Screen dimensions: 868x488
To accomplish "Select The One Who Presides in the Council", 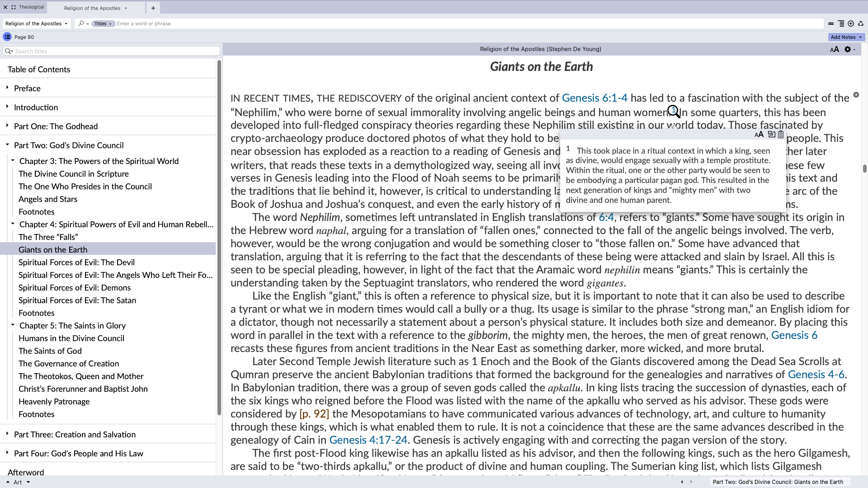I will click(85, 187).
